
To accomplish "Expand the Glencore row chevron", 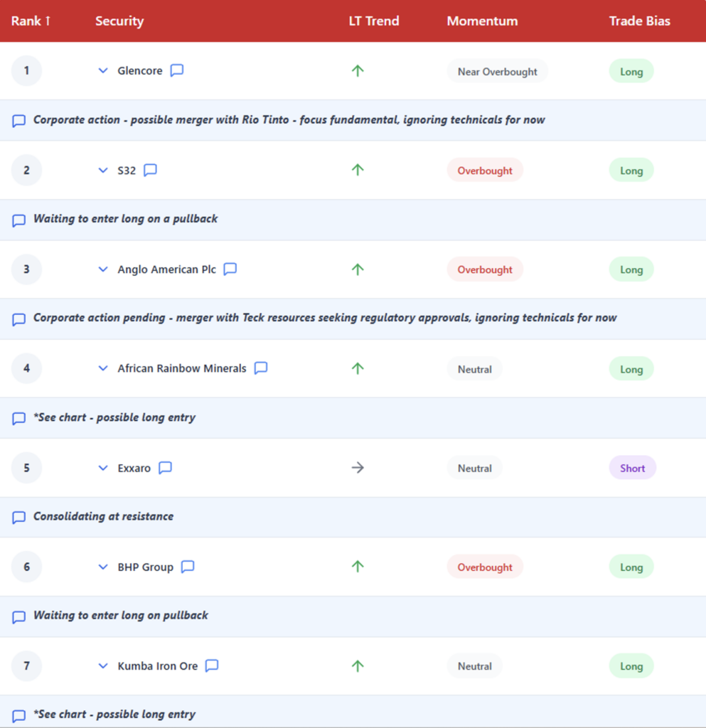I will [103, 70].
